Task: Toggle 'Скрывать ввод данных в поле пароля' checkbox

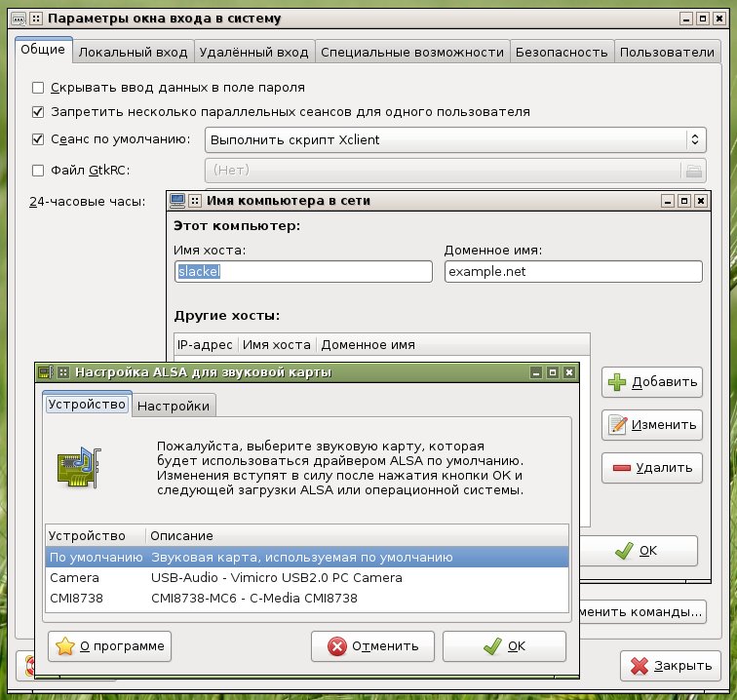Action: 38,88
